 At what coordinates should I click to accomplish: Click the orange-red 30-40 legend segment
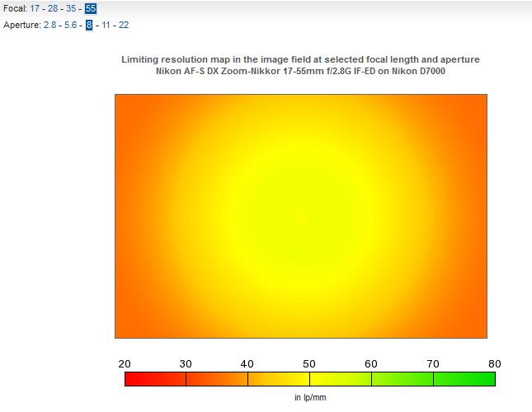[x=217, y=379]
